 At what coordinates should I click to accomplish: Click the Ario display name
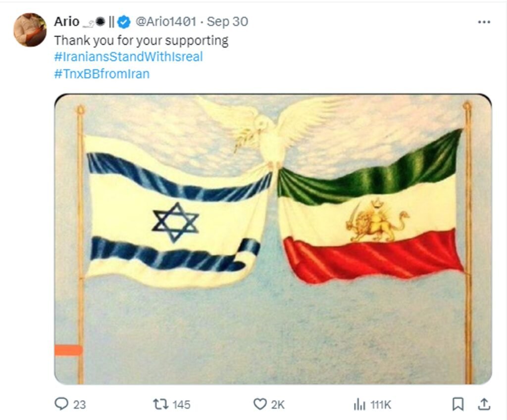pos(67,22)
